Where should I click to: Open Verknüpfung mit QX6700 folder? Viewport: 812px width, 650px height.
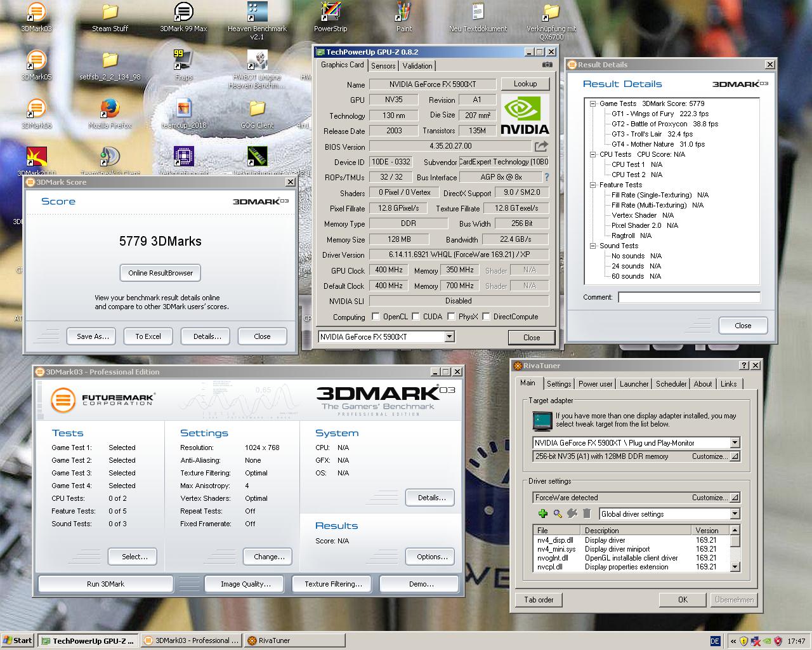[551, 20]
